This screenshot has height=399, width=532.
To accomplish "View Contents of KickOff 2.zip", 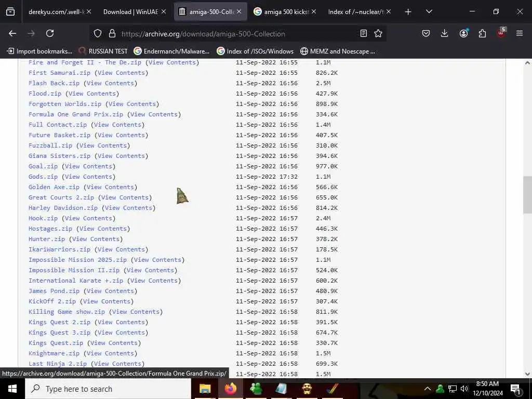I will pos(107,301).
